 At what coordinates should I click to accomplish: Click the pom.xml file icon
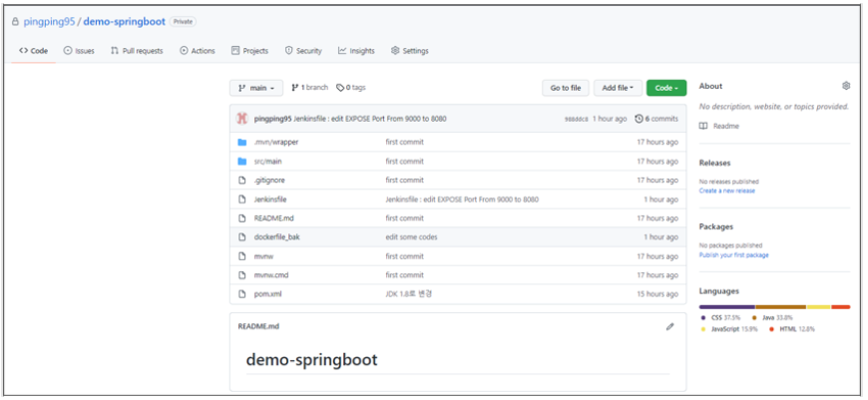coord(241,294)
